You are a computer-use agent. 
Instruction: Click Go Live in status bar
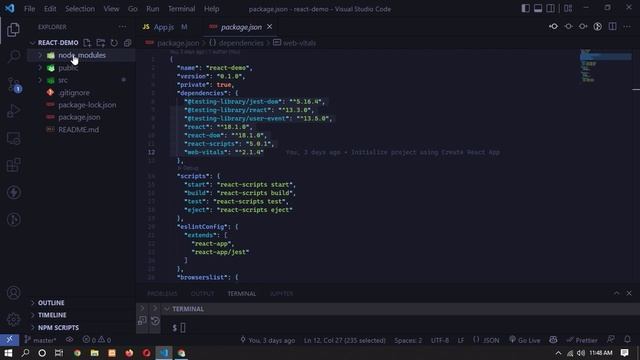click(525, 340)
